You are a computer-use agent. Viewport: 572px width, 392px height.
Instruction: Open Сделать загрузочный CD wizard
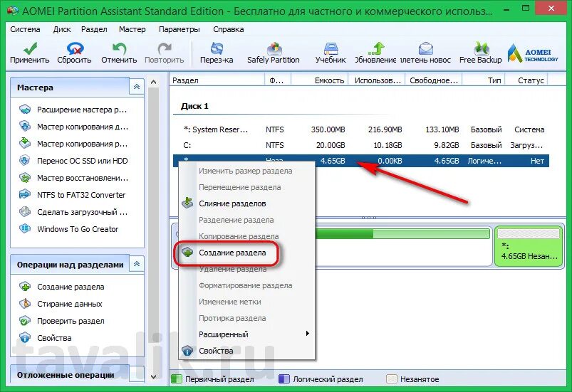(73, 212)
